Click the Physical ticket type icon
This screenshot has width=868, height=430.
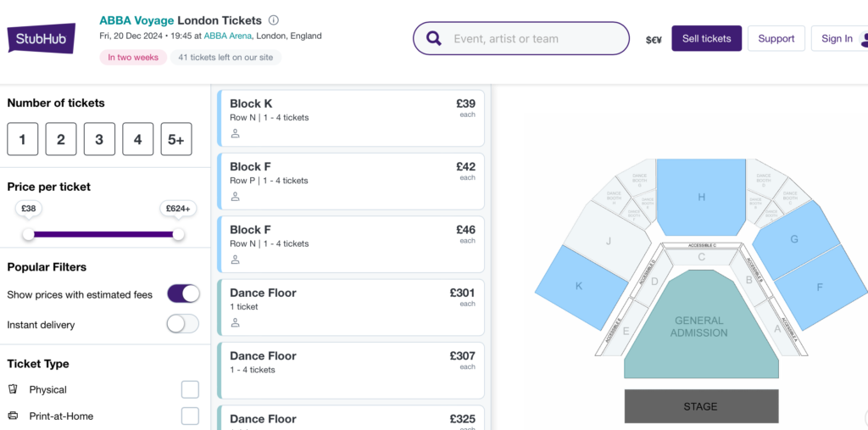[x=13, y=389]
